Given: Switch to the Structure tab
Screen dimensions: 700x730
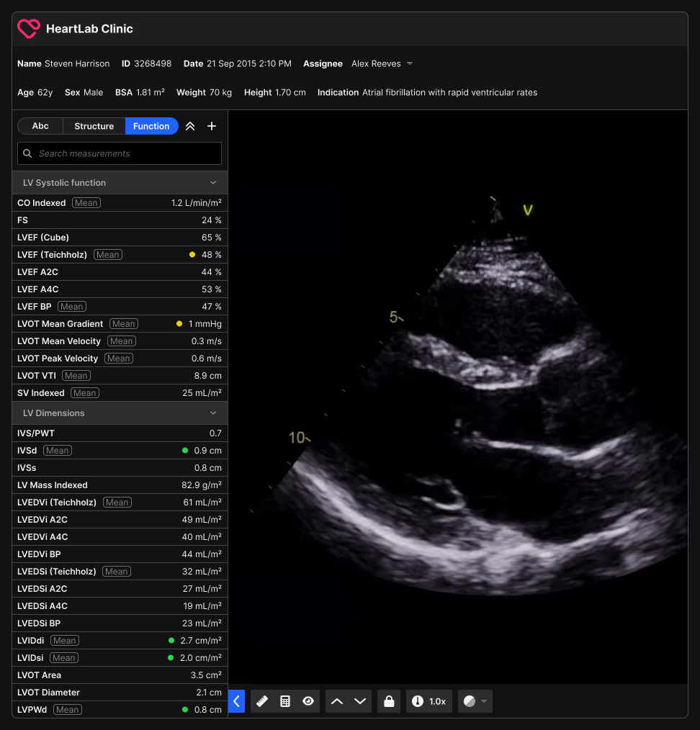Looking at the screenshot, I should pos(94,126).
